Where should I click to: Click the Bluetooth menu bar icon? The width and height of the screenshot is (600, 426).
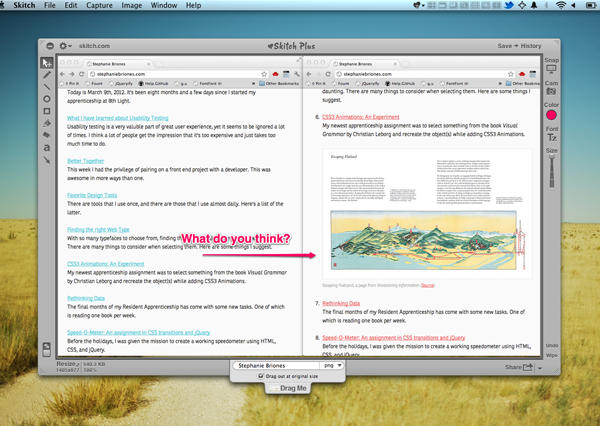(x=546, y=5)
